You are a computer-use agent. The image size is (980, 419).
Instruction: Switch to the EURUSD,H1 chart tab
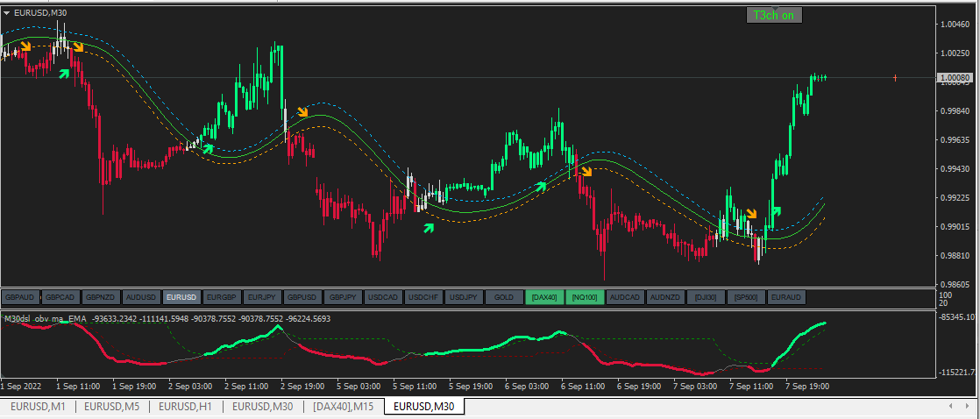click(x=185, y=407)
